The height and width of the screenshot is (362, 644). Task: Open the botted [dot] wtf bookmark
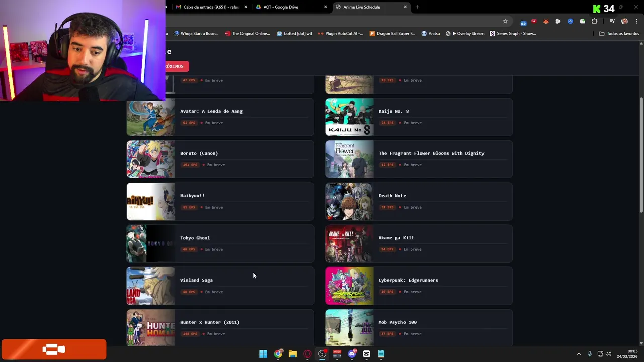294,34
